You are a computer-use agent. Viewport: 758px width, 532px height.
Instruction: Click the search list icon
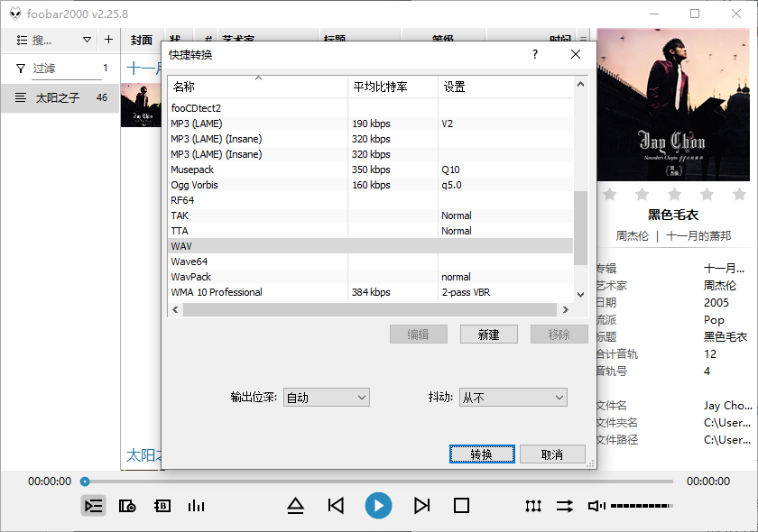point(22,40)
